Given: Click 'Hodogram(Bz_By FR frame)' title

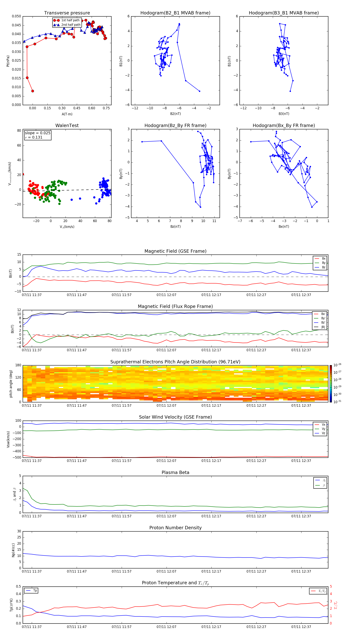Looking at the screenshot, I should tap(175, 125).
